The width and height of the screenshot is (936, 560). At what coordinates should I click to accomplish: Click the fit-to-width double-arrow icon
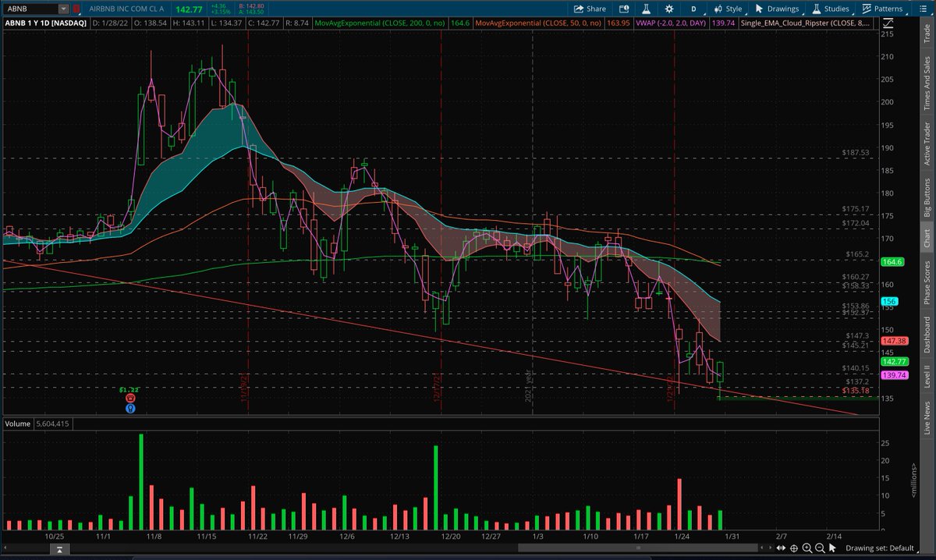pos(781,548)
